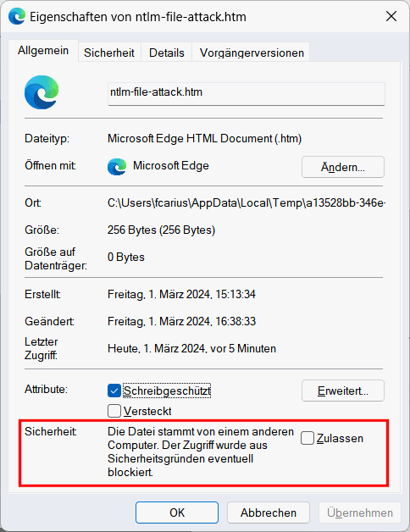
Task: Click the Sicherheit blocked-file message text
Action: [x=201, y=452]
